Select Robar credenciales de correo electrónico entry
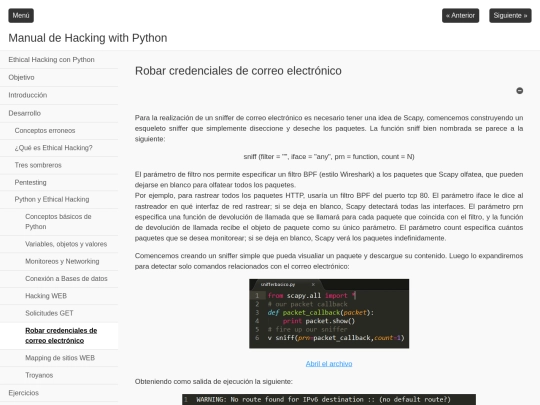Viewport: 540px width, 405px height. pyautogui.click(x=59, y=336)
